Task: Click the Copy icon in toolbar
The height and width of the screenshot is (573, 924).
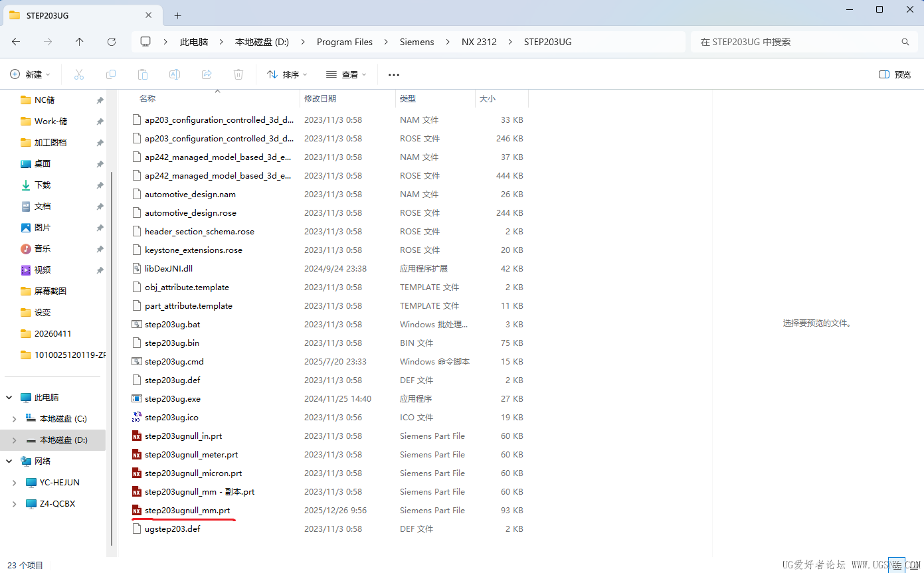Action: click(111, 74)
